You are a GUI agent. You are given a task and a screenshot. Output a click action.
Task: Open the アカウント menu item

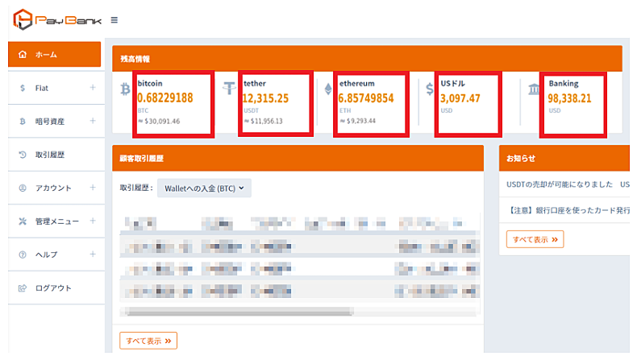[x=56, y=188]
